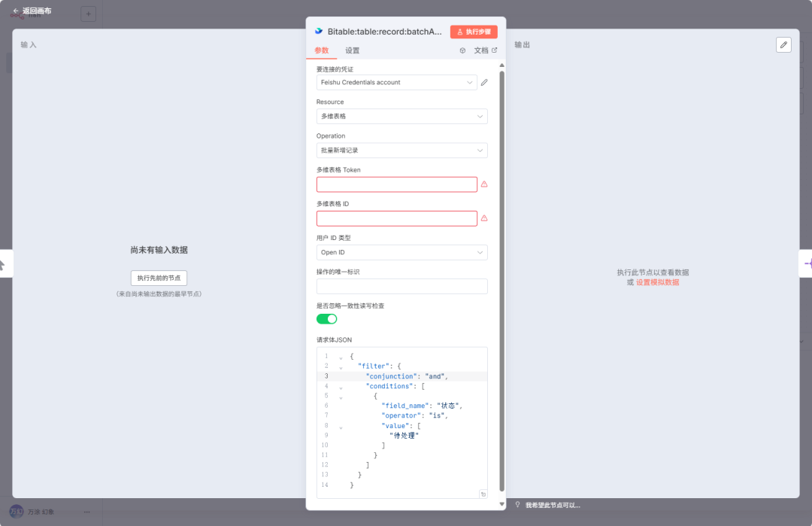The height and width of the screenshot is (526, 812).
Task: Click the purple plus connector at right edge
Action: tap(807, 264)
